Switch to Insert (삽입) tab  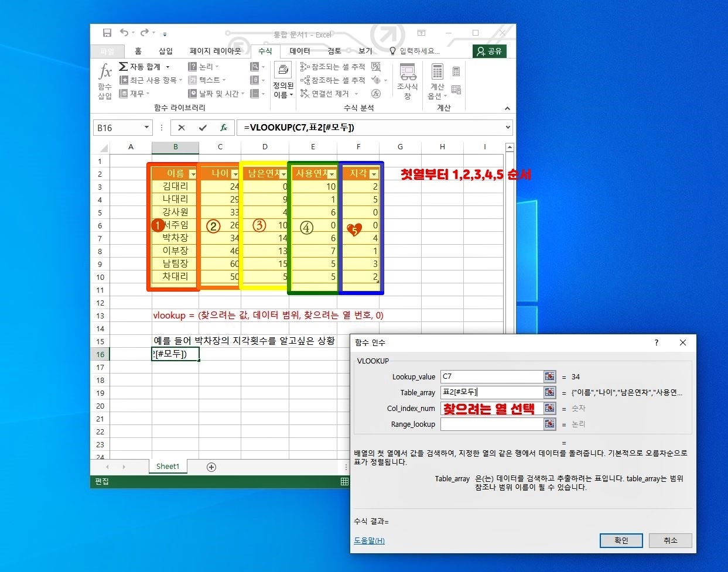(166, 51)
